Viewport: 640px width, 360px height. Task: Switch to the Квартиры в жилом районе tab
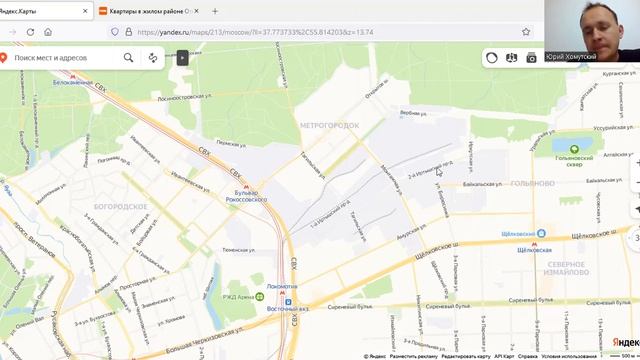(149, 11)
